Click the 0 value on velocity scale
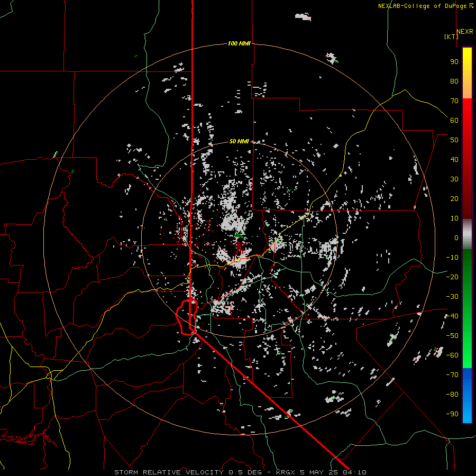Viewport: 476px width, 476px height. (456, 238)
